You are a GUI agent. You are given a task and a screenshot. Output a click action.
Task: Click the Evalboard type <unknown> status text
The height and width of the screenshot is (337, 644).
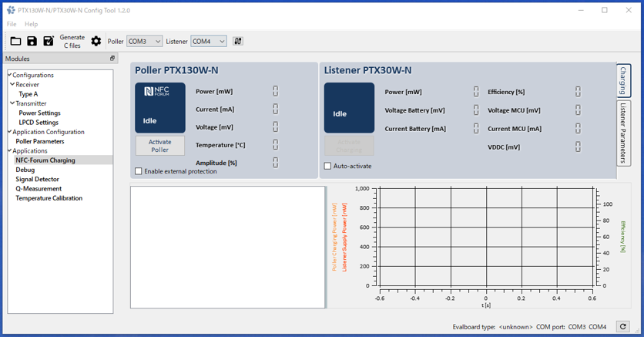pos(492,327)
